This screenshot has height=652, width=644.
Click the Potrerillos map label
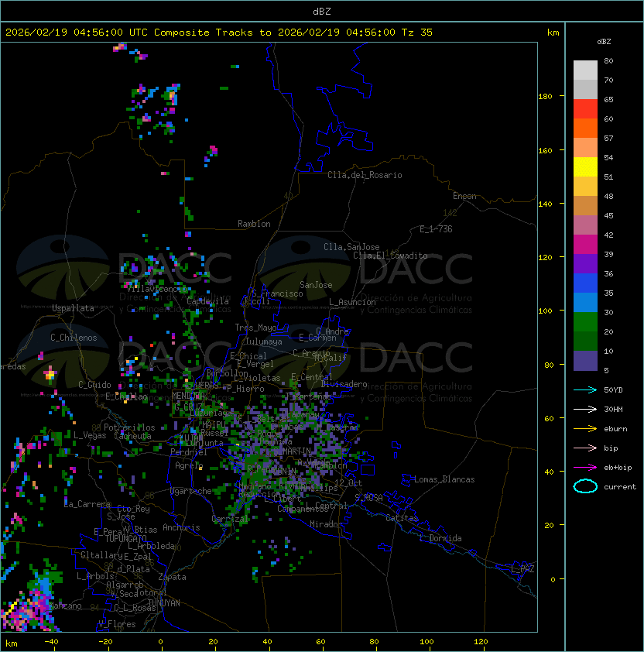(129, 427)
